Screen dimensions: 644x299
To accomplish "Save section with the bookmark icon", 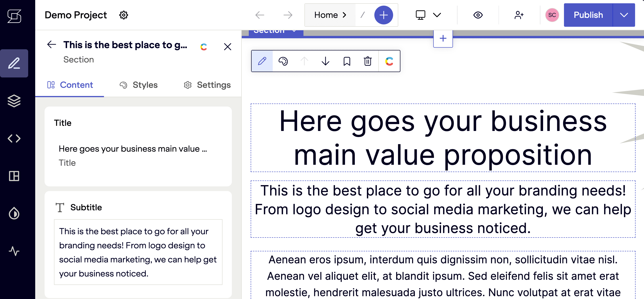I will 346,61.
